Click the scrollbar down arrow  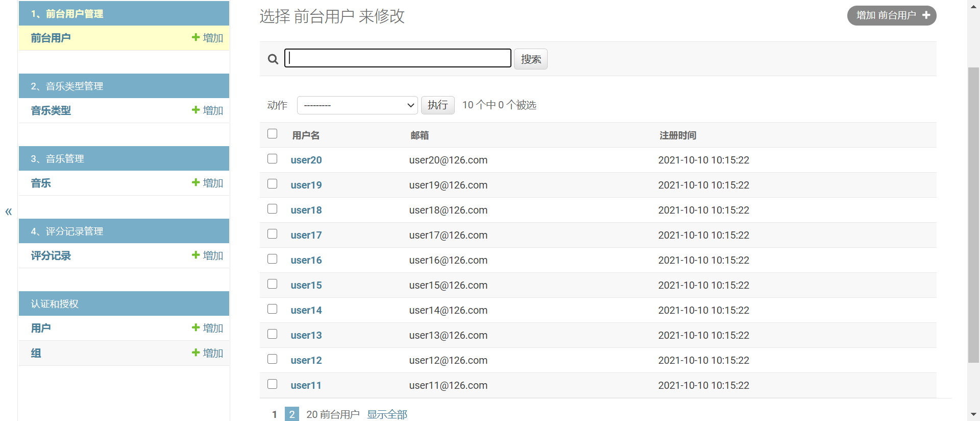[x=973, y=414]
